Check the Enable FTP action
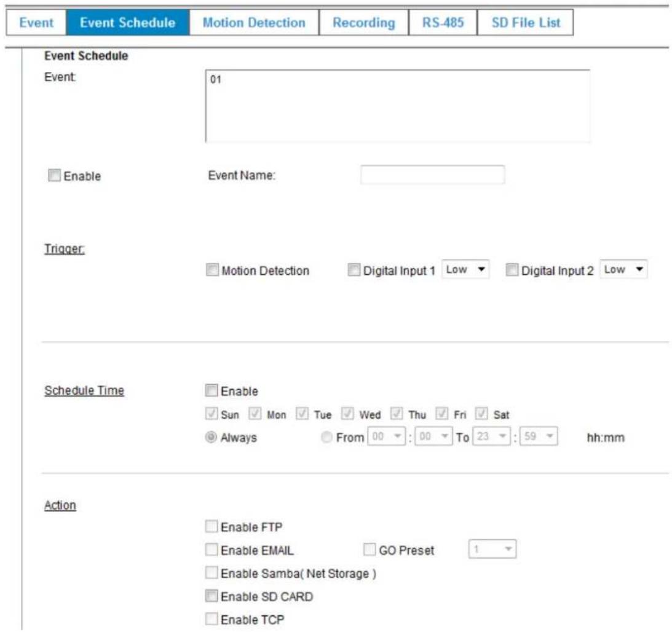 pyautogui.click(x=211, y=526)
